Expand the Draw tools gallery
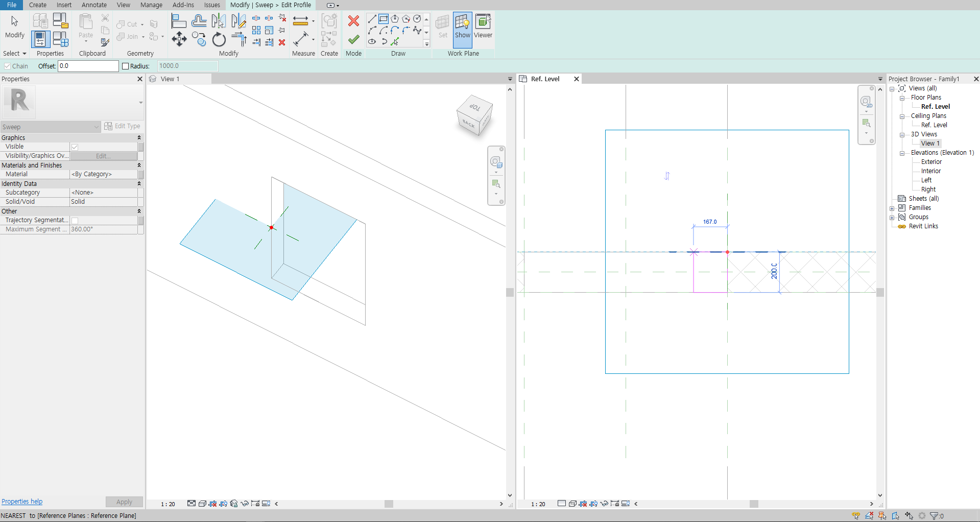 point(426,44)
